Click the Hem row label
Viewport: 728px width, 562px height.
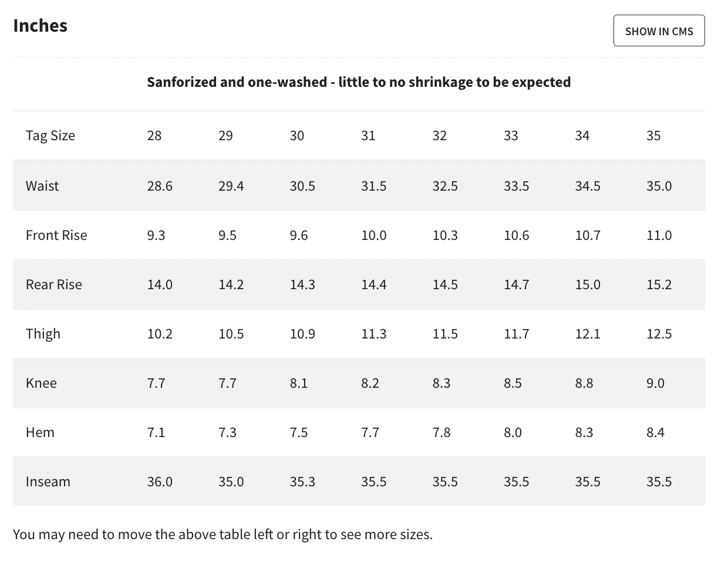(x=40, y=432)
